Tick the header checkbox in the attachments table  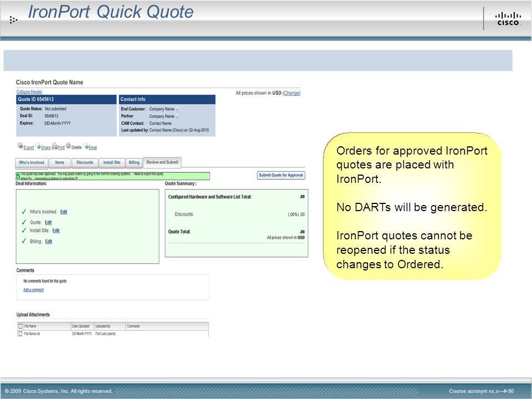[20, 326]
